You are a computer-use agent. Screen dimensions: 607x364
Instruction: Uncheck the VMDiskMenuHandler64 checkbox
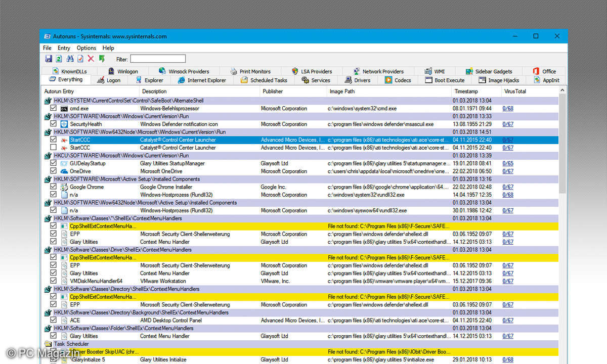tap(54, 281)
